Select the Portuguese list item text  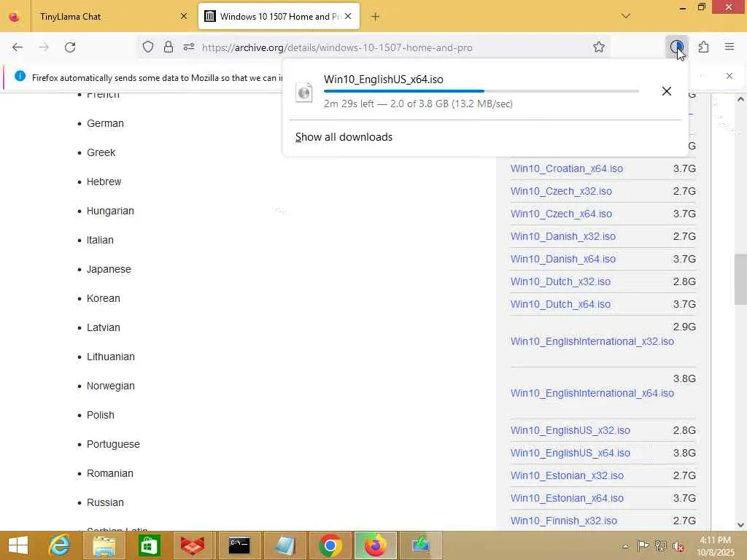tap(113, 444)
